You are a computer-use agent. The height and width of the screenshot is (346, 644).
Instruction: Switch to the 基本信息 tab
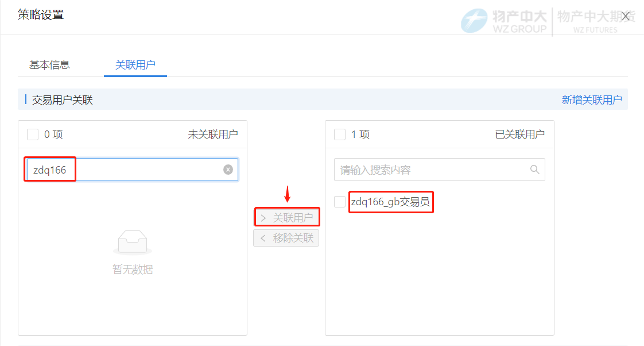[49, 65]
